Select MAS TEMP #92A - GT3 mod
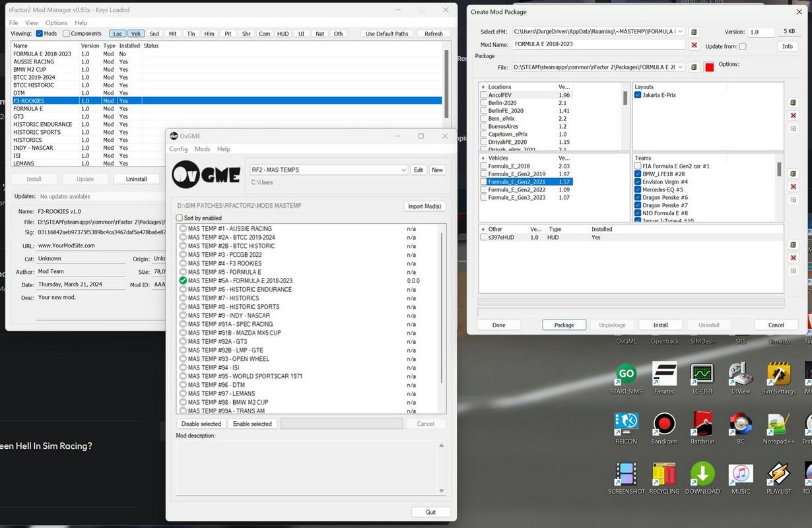This screenshot has width=812, height=528. point(217,341)
